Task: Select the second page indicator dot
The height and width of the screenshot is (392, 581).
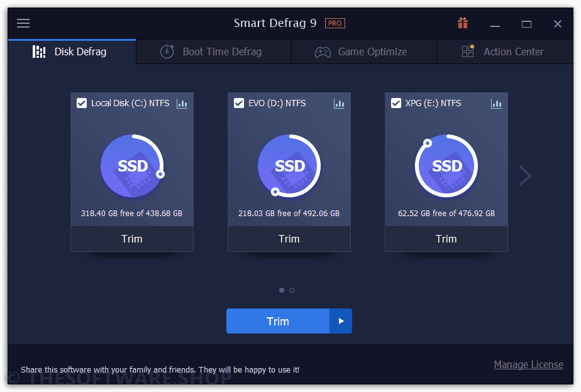Action: point(292,290)
